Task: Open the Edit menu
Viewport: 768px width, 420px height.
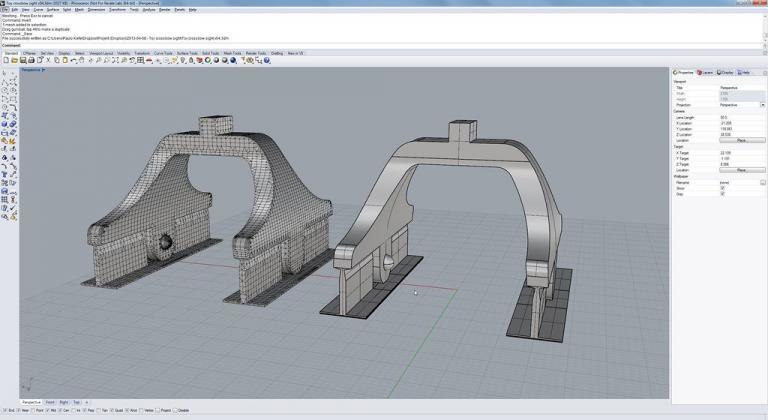Action: (15, 10)
